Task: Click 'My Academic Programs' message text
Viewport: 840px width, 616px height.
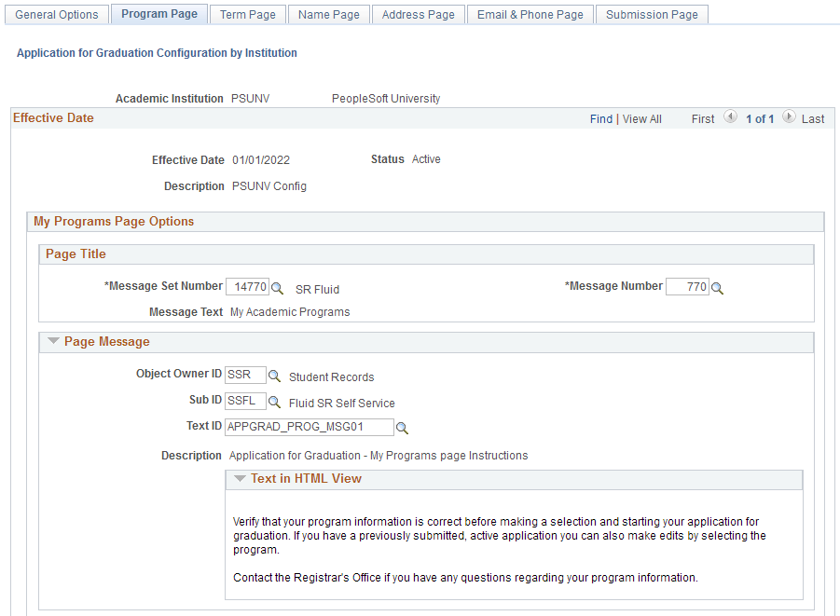Action: [290, 312]
